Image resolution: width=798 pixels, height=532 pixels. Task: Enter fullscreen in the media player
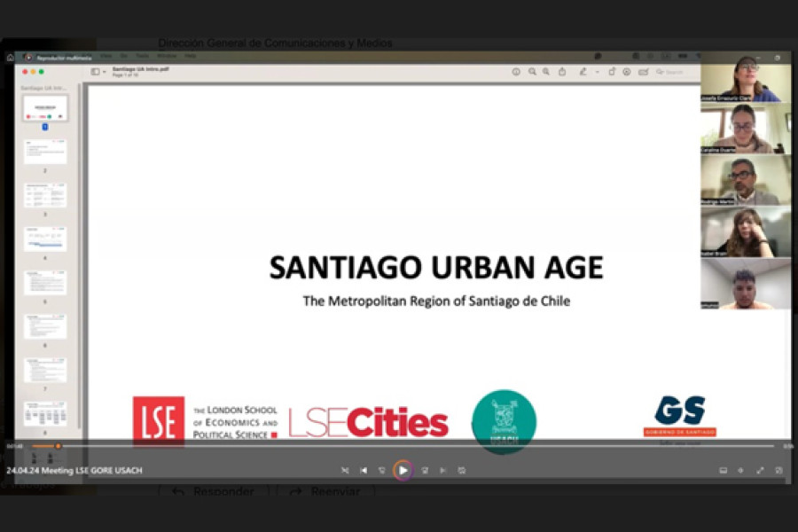pos(761,471)
